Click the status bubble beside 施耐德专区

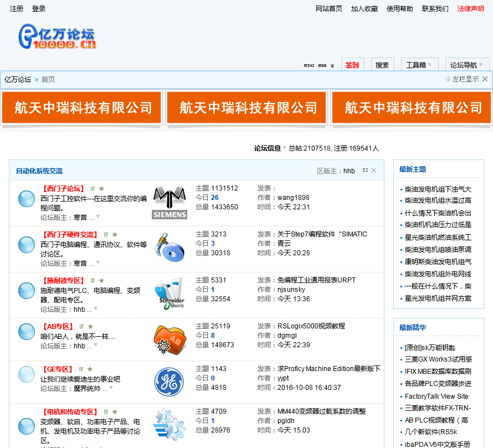coord(27,291)
